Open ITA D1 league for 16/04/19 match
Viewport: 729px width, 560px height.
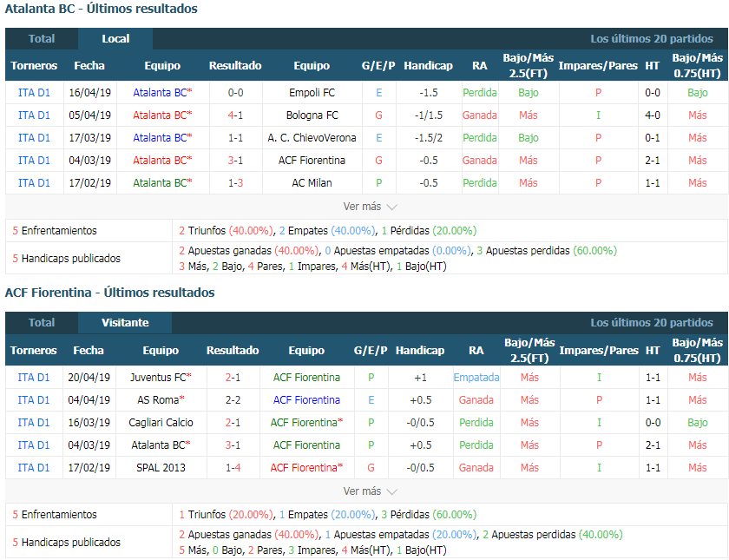tap(34, 93)
